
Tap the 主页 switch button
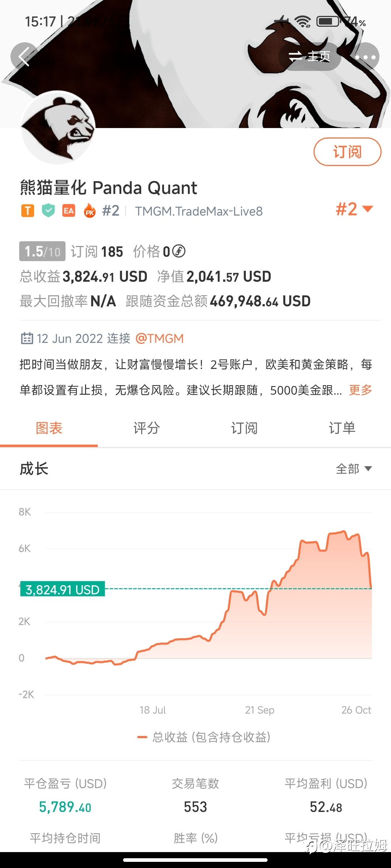pyautogui.click(x=310, y=57)
